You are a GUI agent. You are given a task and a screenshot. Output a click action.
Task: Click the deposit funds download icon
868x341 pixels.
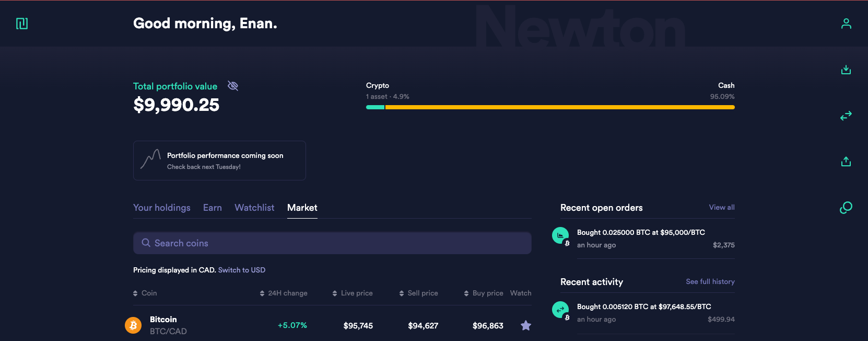click(846, 70)
